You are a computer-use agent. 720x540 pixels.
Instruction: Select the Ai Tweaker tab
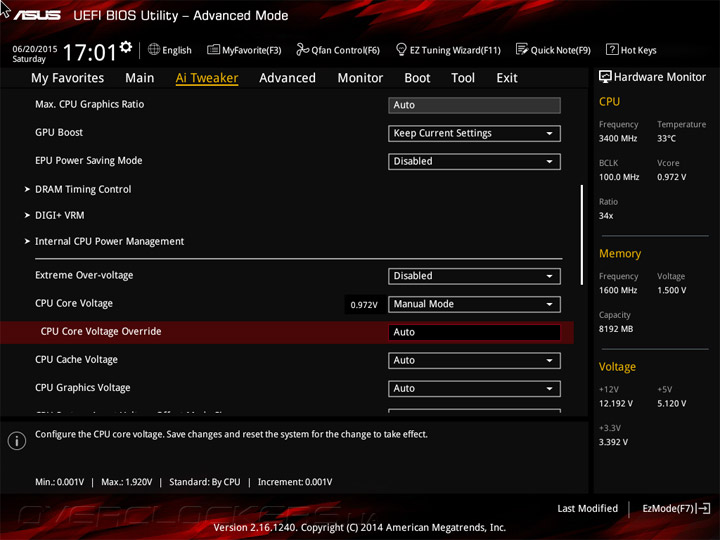(x=207, y=78)
